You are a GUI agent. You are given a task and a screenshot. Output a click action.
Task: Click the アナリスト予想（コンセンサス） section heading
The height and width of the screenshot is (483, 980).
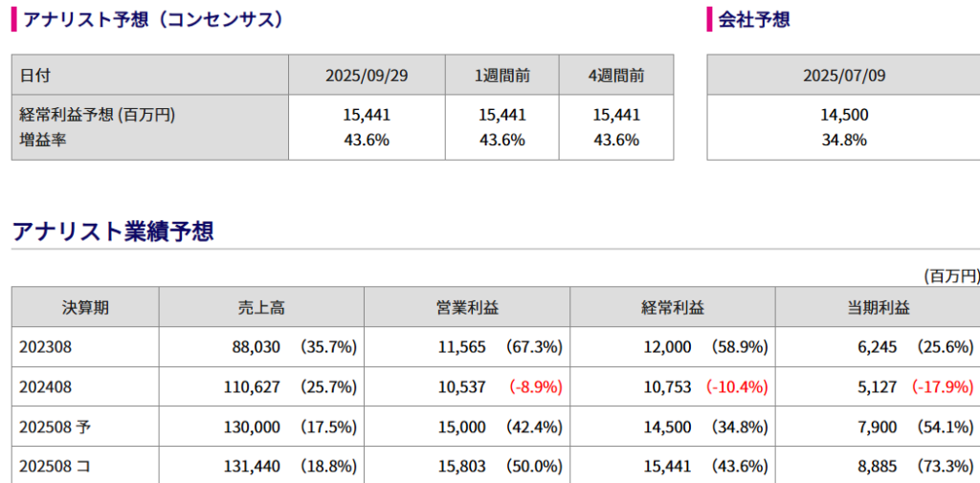(153, 19)
